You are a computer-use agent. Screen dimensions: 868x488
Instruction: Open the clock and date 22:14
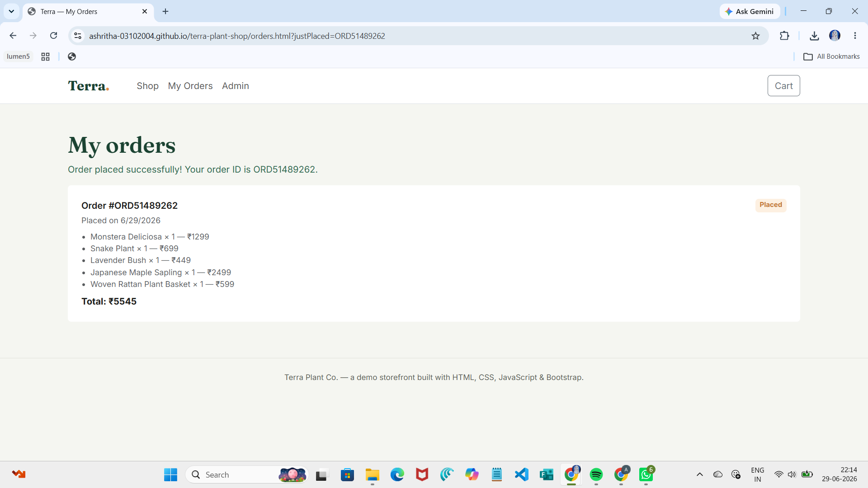840,474
